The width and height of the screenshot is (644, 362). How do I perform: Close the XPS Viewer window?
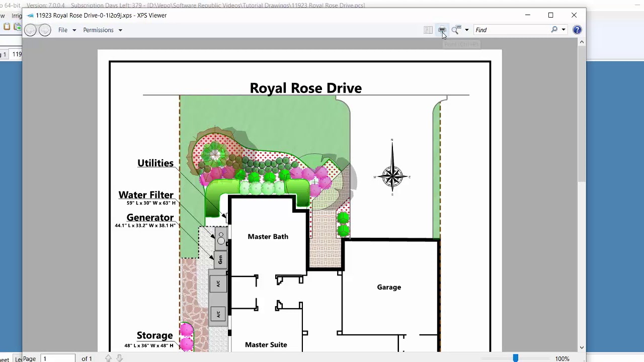pyautogui.click(x=574, y=15)
